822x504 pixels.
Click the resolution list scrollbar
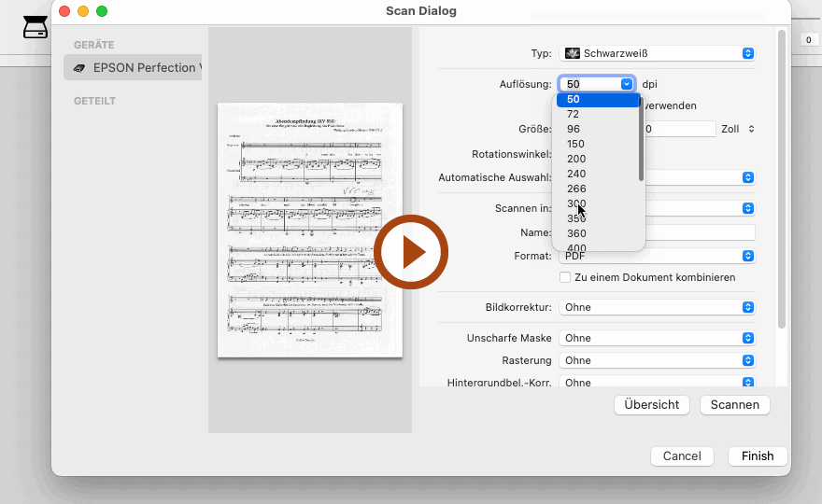pyautogui.click(x=641, y=139)
